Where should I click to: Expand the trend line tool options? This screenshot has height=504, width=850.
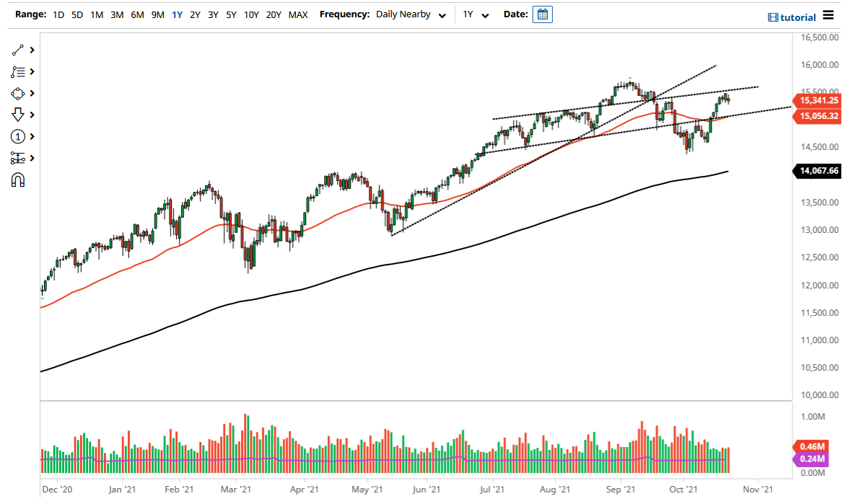(32, 50)
